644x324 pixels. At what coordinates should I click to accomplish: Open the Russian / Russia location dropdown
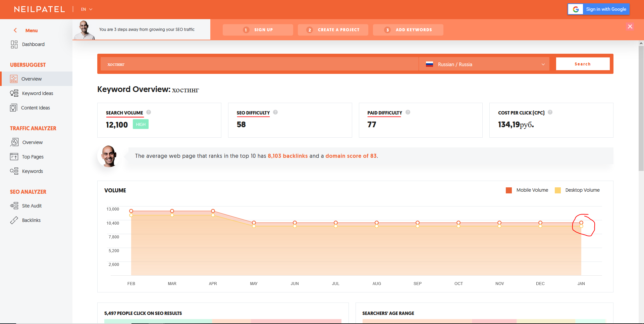point(484,64)
